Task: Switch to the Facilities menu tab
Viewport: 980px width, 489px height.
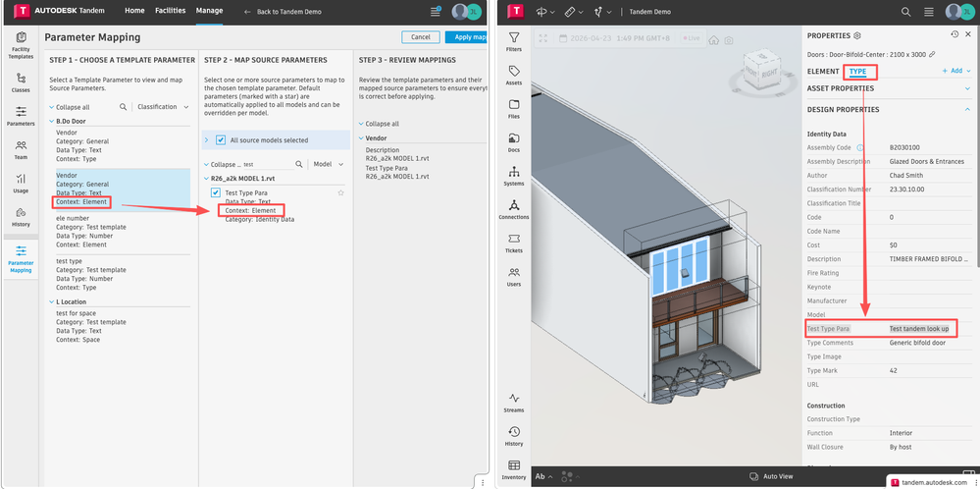Action: [171, 11]
